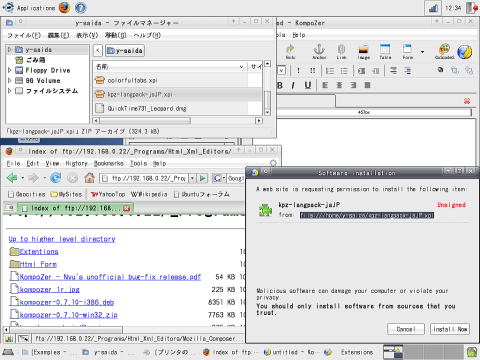Apply numbered list in KompoZer
The width and height of the screenshot is (480, 360).
pyautogui.click(x=330, y=71)
